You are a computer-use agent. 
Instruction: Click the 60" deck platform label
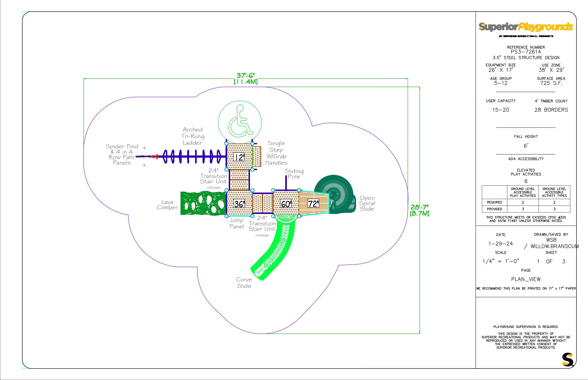(286, 204)
